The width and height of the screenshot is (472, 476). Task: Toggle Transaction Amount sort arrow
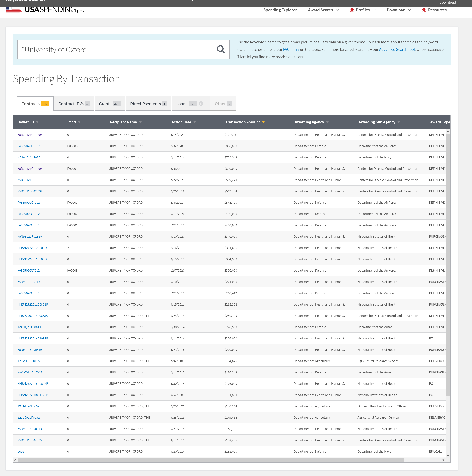click(263, 122)
